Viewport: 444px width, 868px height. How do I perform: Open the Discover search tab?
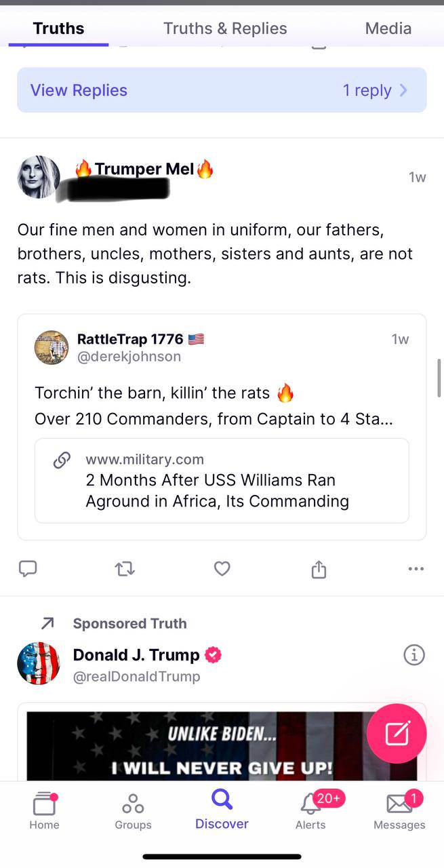(x=222, y=810)
